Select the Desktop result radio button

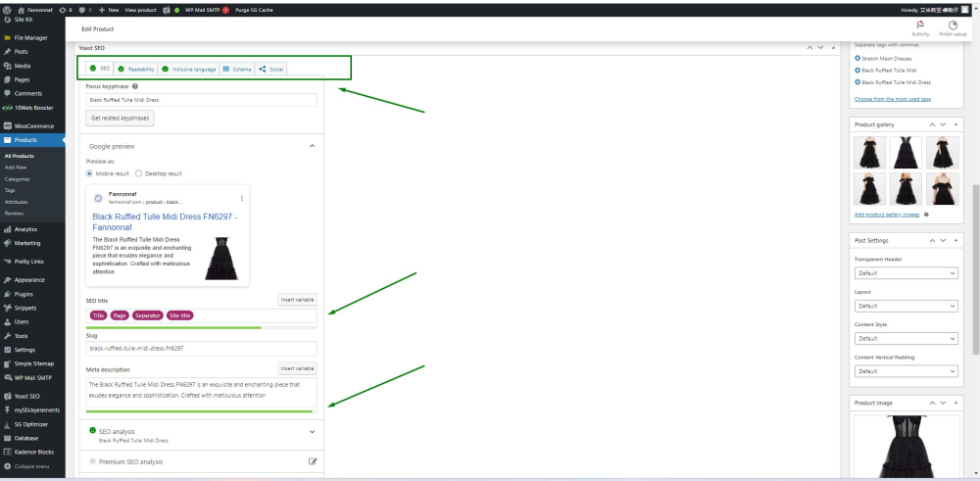pos(138,173)
